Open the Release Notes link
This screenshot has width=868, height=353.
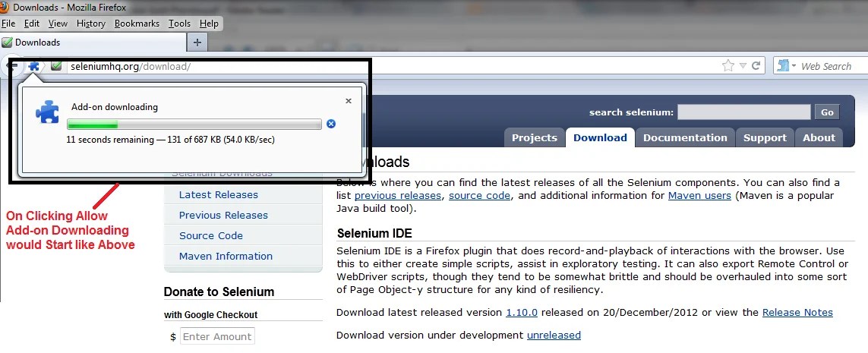click(797, 313)
